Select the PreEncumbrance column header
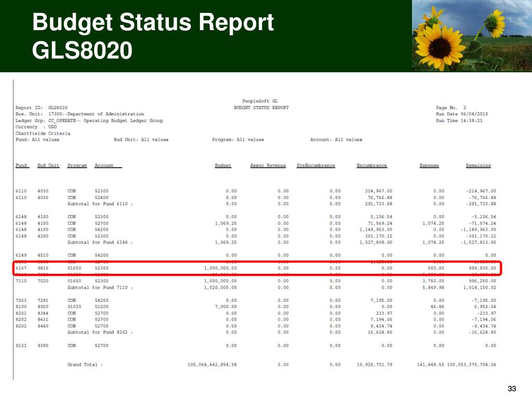Viewport: 532px width, 399px height. (x=316, y=165)
